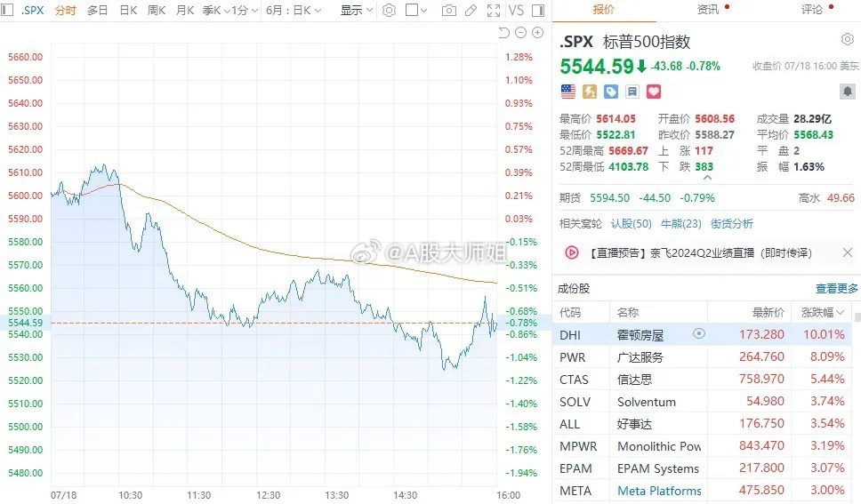Click the blue tag icon
This screenshot has width=861, height=504.
click(x=611, y=92)
